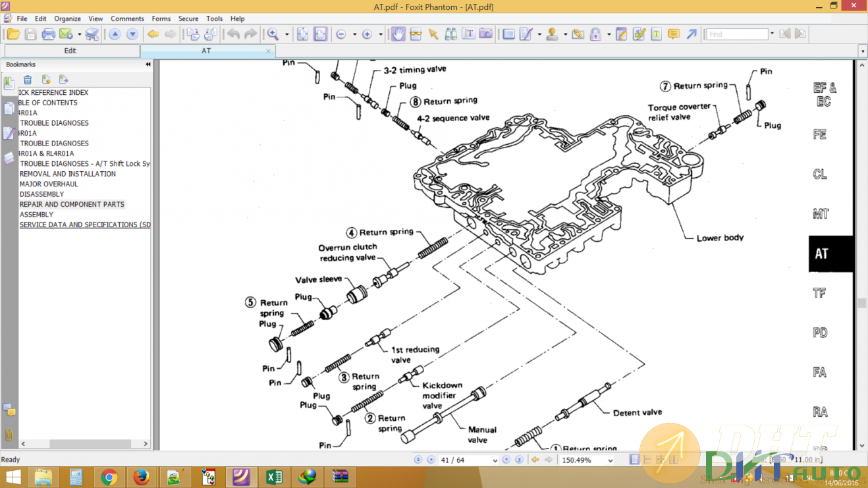Click the document vertical scrollbar thumb
868x488 pixels.
[x=861, y=303]
